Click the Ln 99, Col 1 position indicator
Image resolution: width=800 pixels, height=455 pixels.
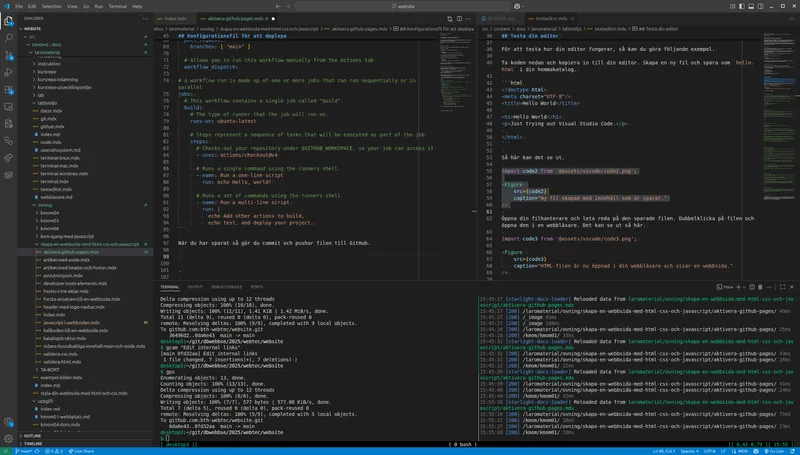(x=664, y=451)
